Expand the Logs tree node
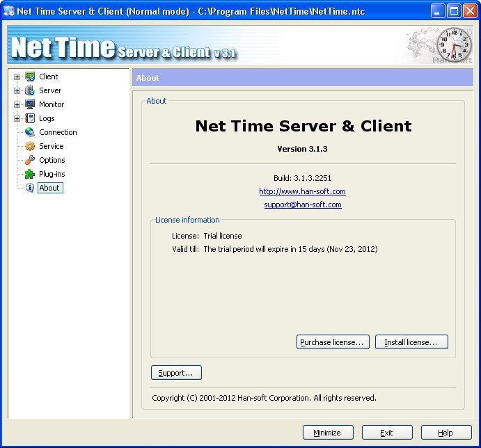481x448 pixels. click(17, 118)
